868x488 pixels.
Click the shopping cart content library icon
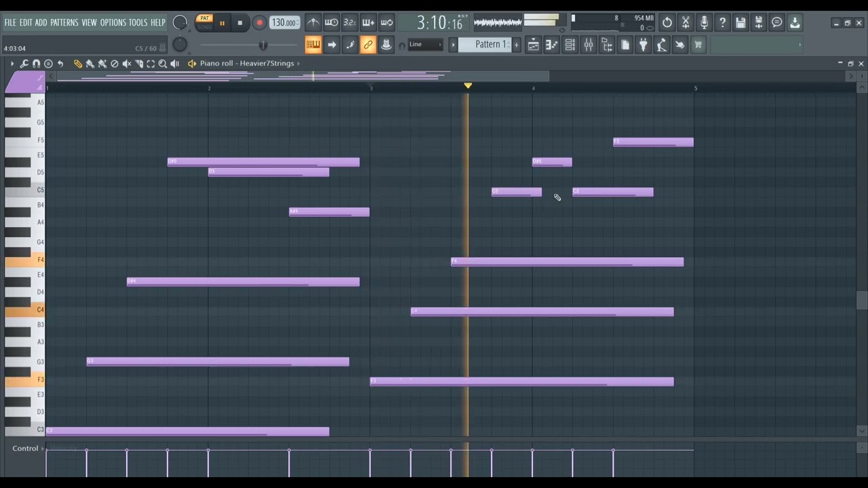coord(698,45)
